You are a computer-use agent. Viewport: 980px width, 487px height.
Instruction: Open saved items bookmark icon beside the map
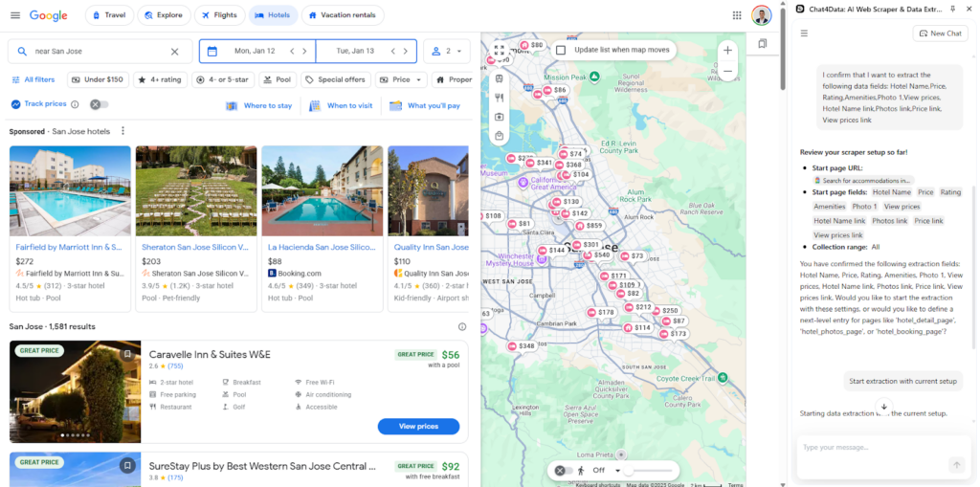point(762,44)
